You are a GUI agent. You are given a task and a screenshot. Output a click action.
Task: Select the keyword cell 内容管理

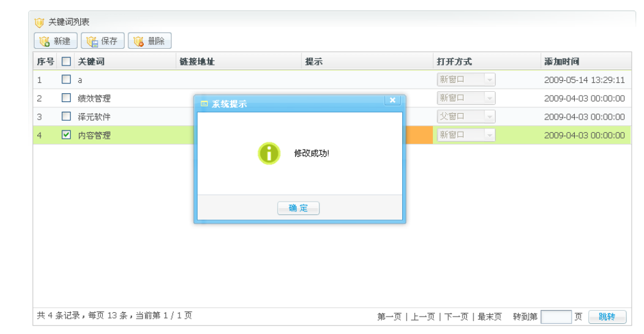(x=94, y=136)
